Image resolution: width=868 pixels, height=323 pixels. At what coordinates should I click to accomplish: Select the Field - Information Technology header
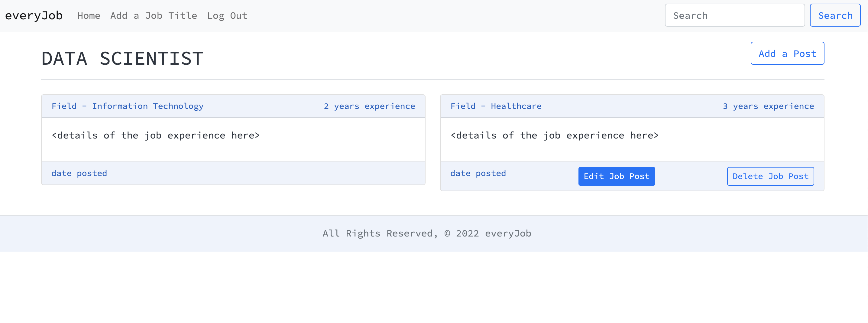click(x=127, y=106)
